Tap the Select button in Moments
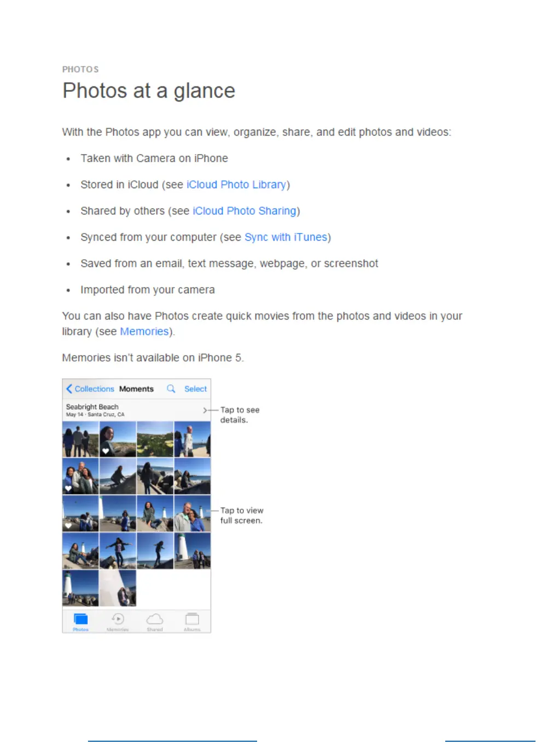 click(x=195, y=389)
